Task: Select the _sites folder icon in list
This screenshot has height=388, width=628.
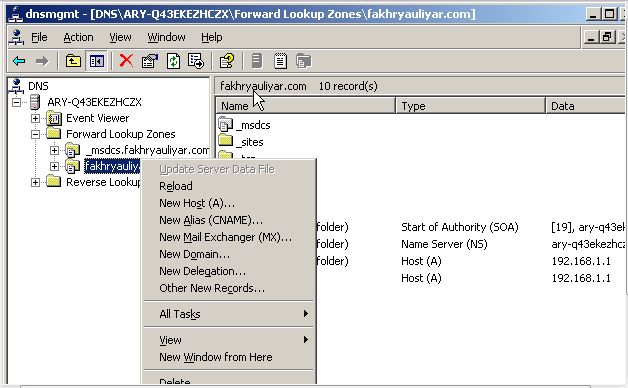Action: tap(226, 141)
